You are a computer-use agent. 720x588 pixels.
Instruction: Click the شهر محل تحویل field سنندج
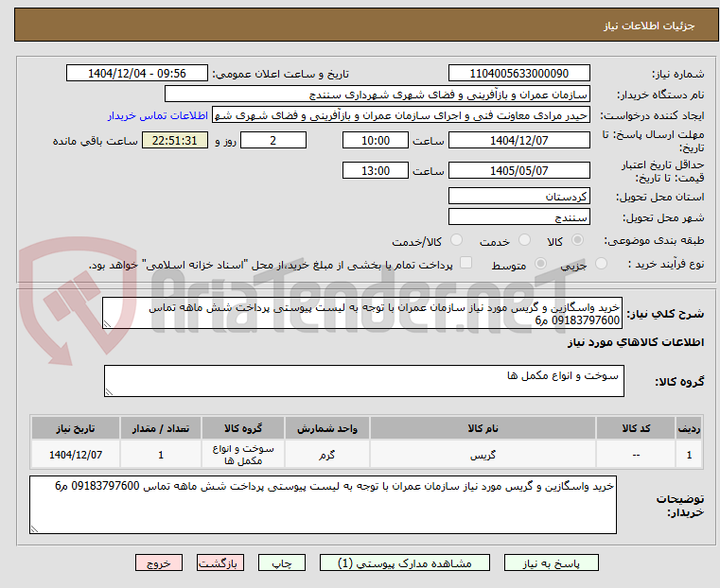point(518,216)
